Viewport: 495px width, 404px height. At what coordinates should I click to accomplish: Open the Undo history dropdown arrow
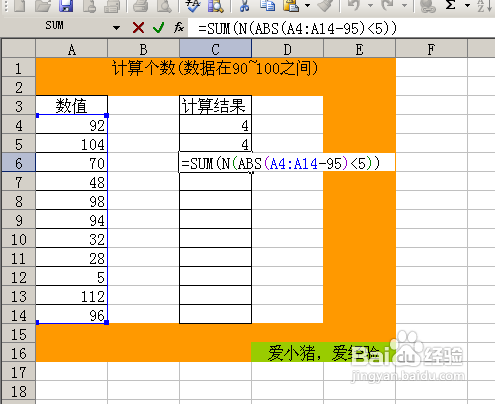pyautogui.click(x=370, y=5)
